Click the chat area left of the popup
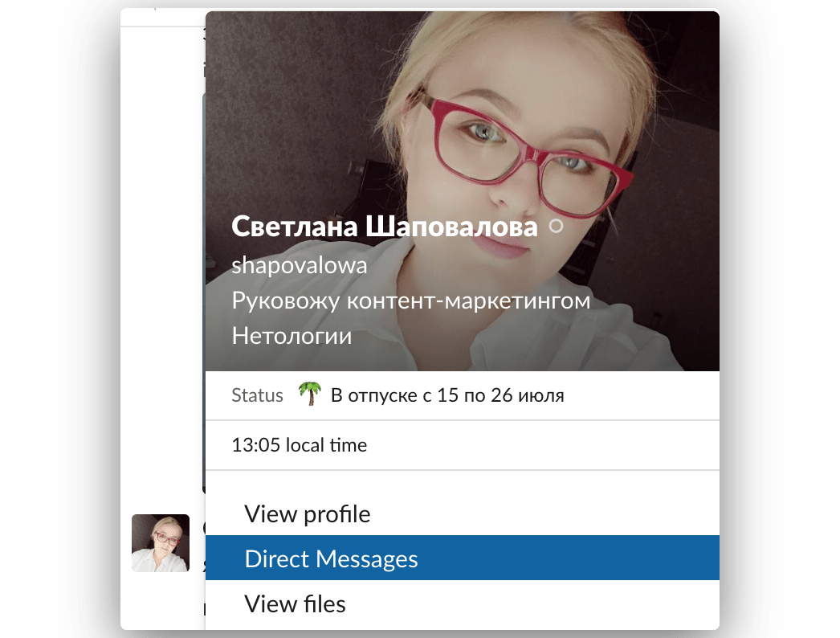Image resolution: width=840 pixels, height=638 pixels. tap(161, 321)
